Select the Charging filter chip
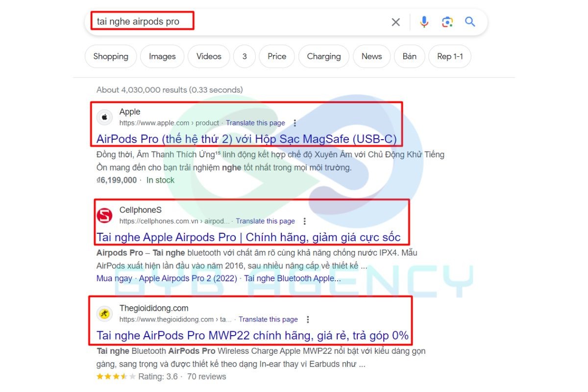Screen dimensions: 588x392 point(324,56)
